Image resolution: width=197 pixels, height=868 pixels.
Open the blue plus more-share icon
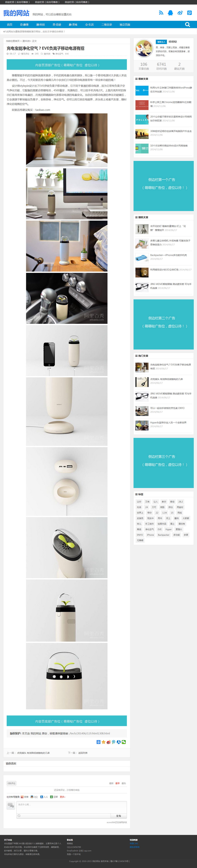coord(98,742)
